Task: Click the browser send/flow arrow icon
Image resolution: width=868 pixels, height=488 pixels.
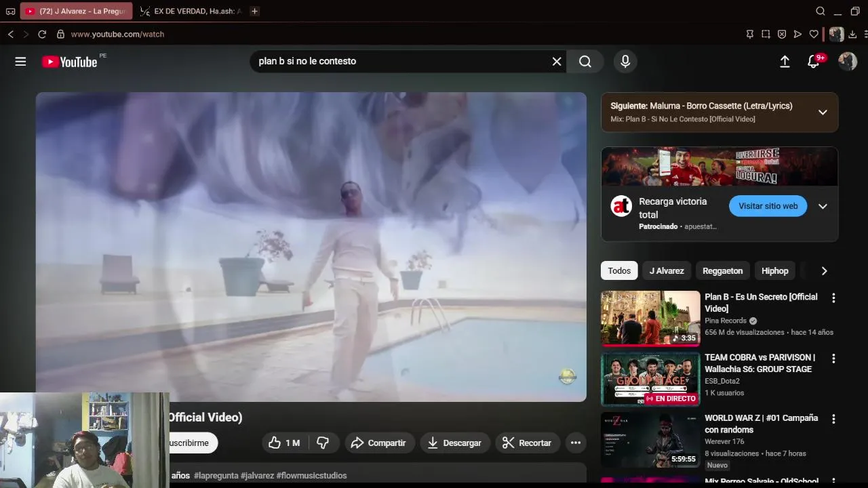Action: pyautogui.click(x=797, y=34)
